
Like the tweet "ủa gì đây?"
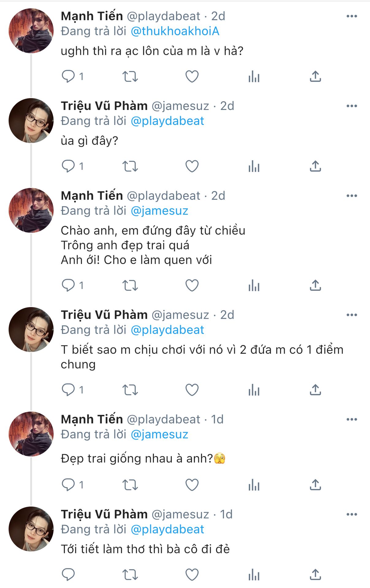pos(192,166)
